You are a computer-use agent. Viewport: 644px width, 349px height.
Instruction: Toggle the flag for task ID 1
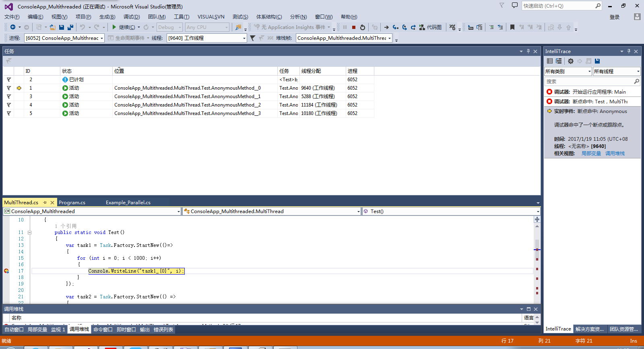click(x=8, y=88)
